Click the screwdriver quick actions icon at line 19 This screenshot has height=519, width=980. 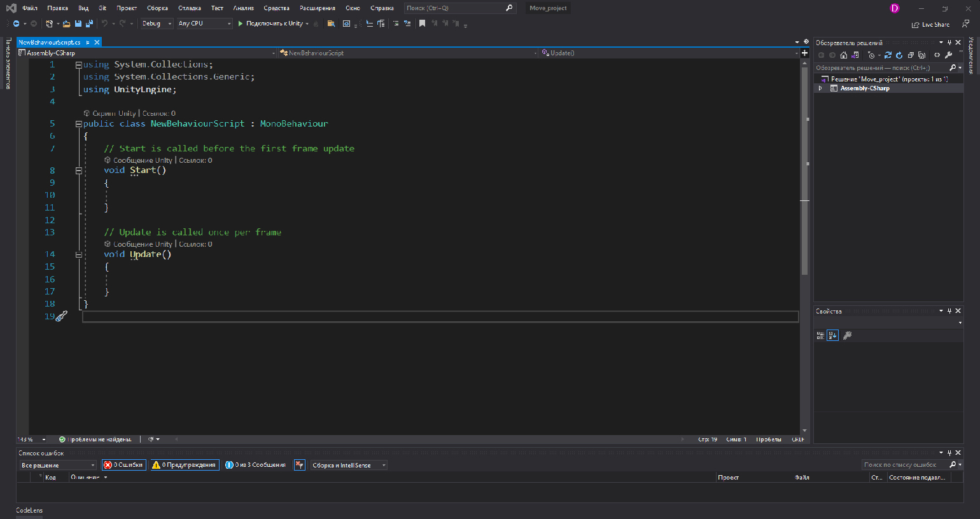[62, 316]
